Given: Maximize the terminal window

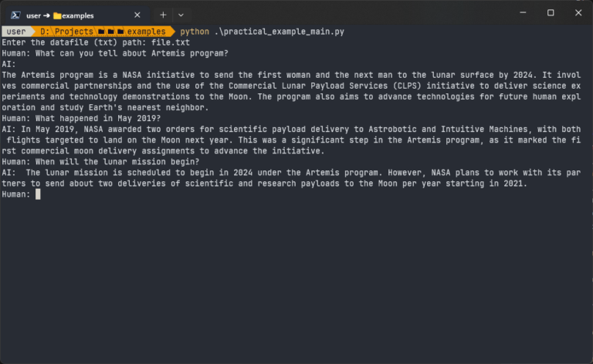Looking at the screenshot, I should point(551,13).
